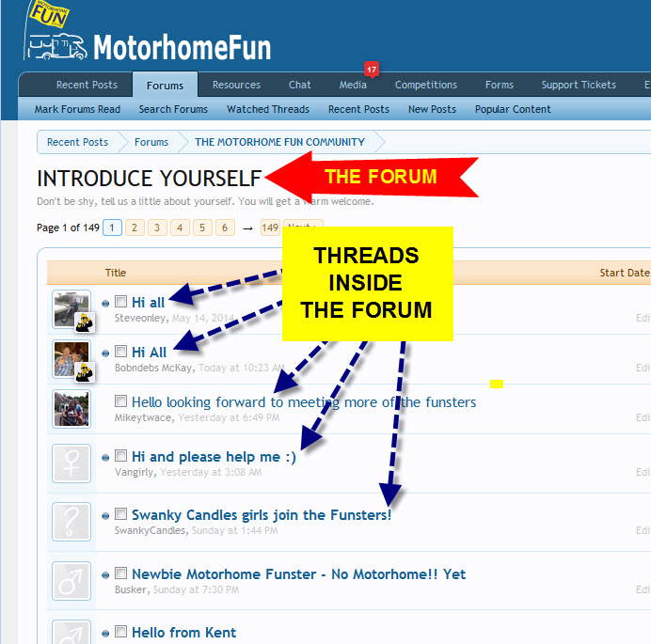Tick checkbox for Hi and please help me
The height and width of the screenshot is (644, 651).
(x=120, y=455)
